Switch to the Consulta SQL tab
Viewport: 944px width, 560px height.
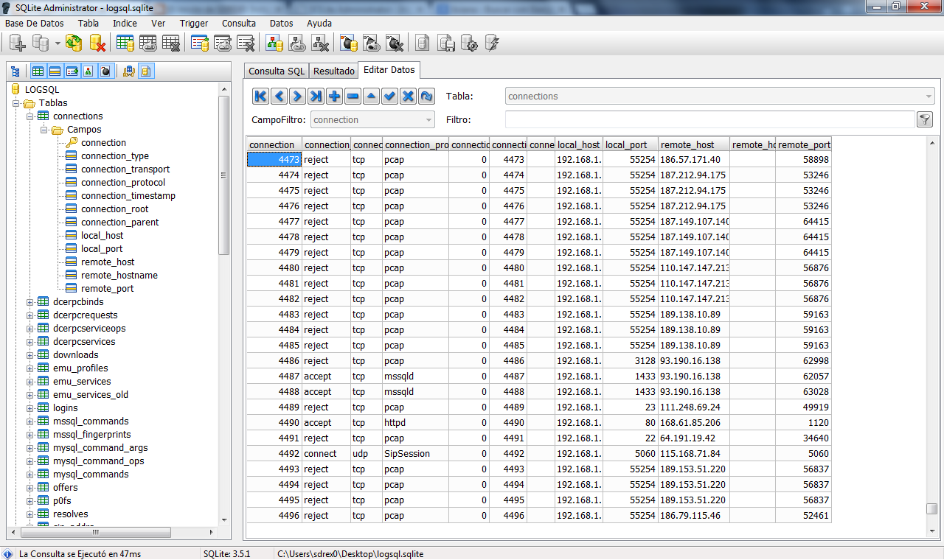click(276, 71)
